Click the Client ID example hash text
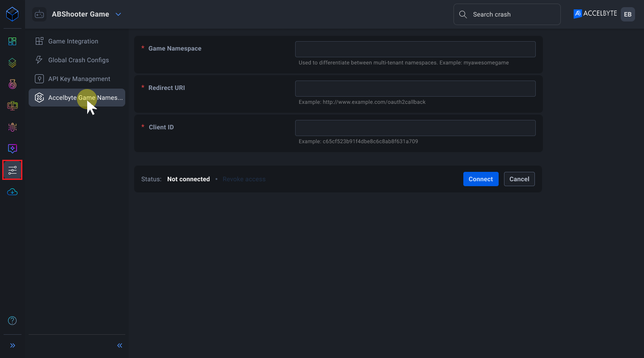The image size is (644, 358). coord(358,141)
